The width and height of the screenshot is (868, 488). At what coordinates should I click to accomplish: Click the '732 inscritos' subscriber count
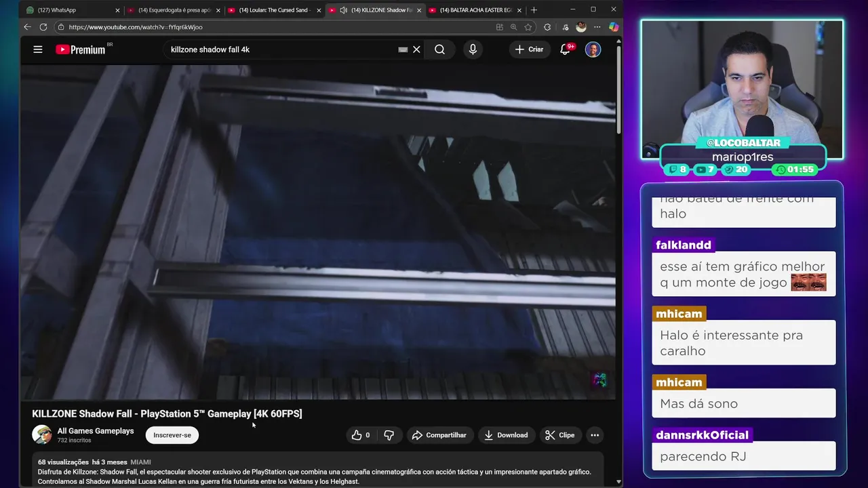pyautogui.click(x=74, y=441)
